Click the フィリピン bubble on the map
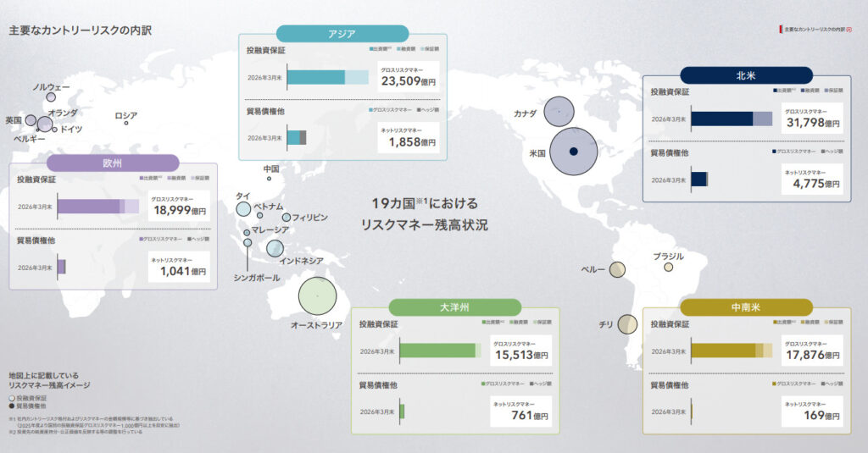868x453 pixels. click(287, 218)
